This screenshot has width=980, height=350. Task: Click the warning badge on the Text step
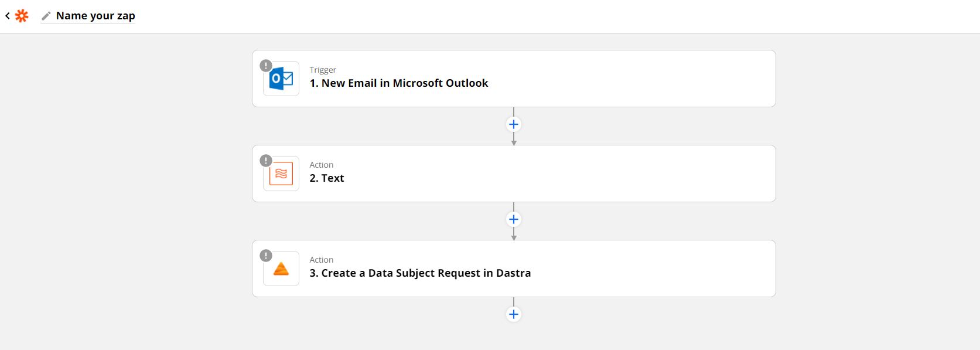pyautogui.click(x=266, y=160)
